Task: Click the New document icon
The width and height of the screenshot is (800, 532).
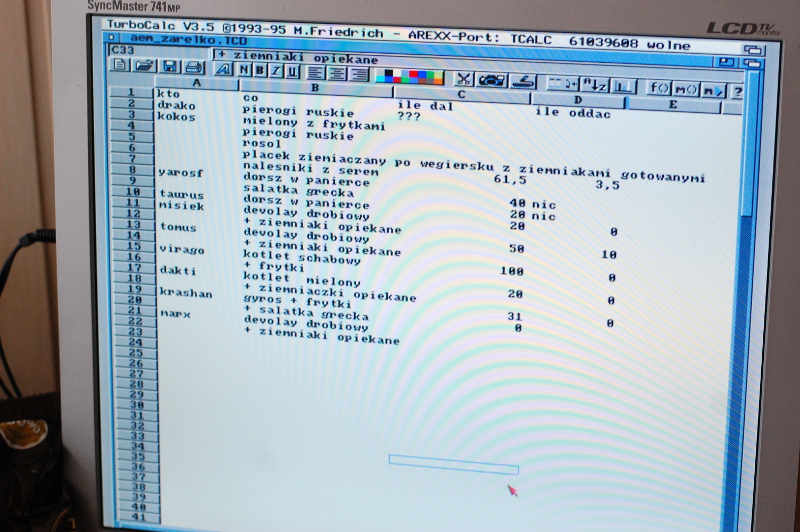Action: [120, 66]
